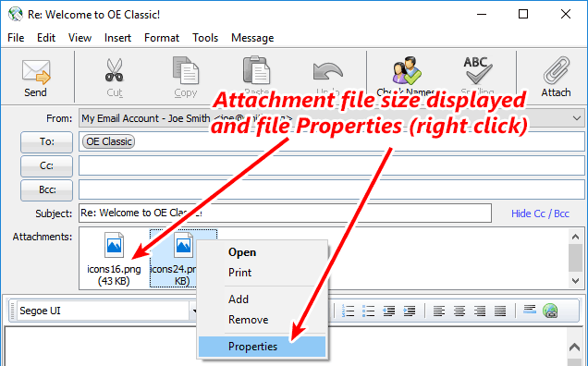
Task: Select the icons16.png attachment
Action: coord(114,259)
